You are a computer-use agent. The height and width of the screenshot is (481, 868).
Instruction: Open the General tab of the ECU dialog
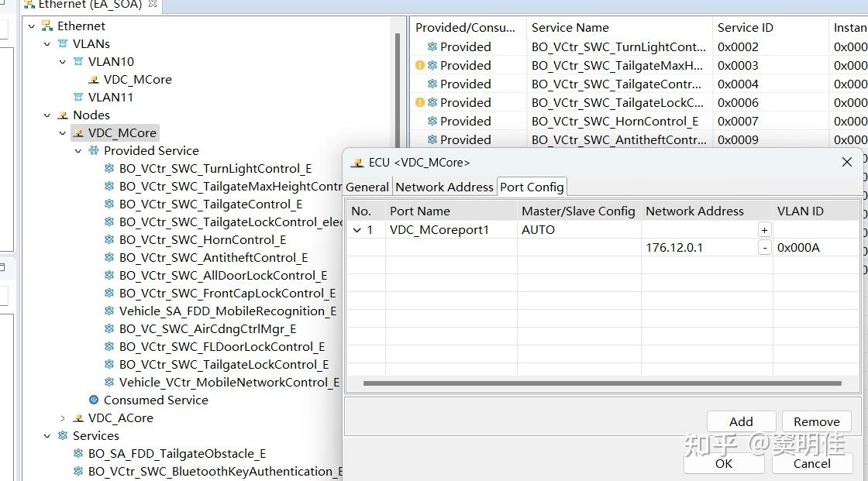[x=367, y=187]
